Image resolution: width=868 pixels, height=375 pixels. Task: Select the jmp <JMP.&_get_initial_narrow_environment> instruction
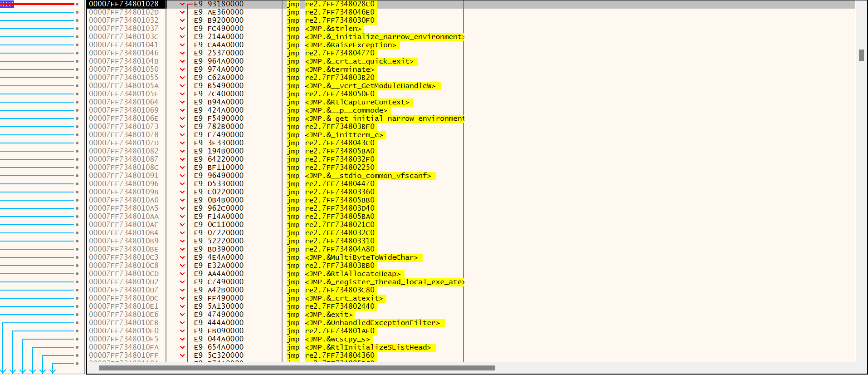[x=375, y=118]
